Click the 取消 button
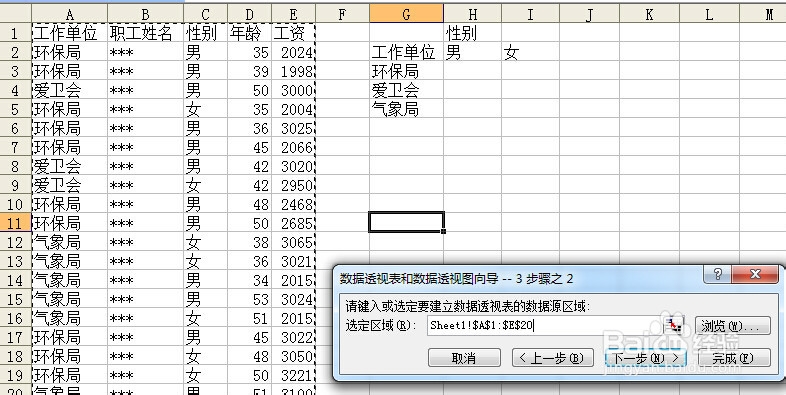 tap(464, 358)
